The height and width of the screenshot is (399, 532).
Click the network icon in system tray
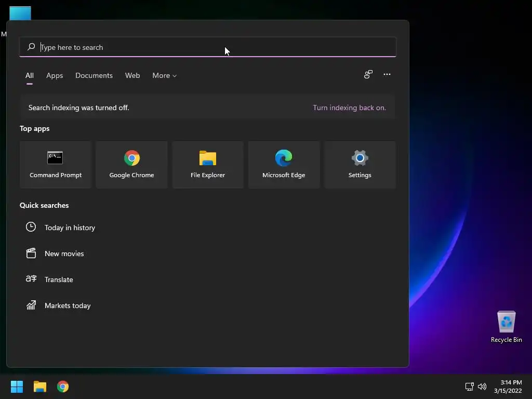469,387
